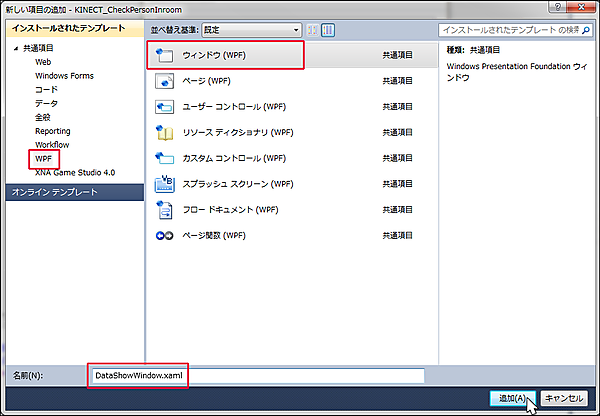The image size is (600, 416).
Task: Click the ユーザー コントロール (WPF) icon
Action: click(x=165, y=107)
